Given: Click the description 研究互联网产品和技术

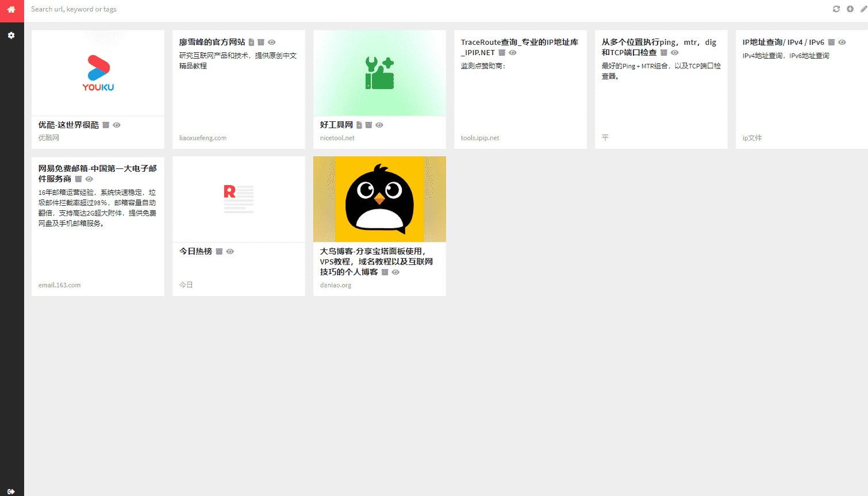Looking at the screenshot, I should 238,61.
